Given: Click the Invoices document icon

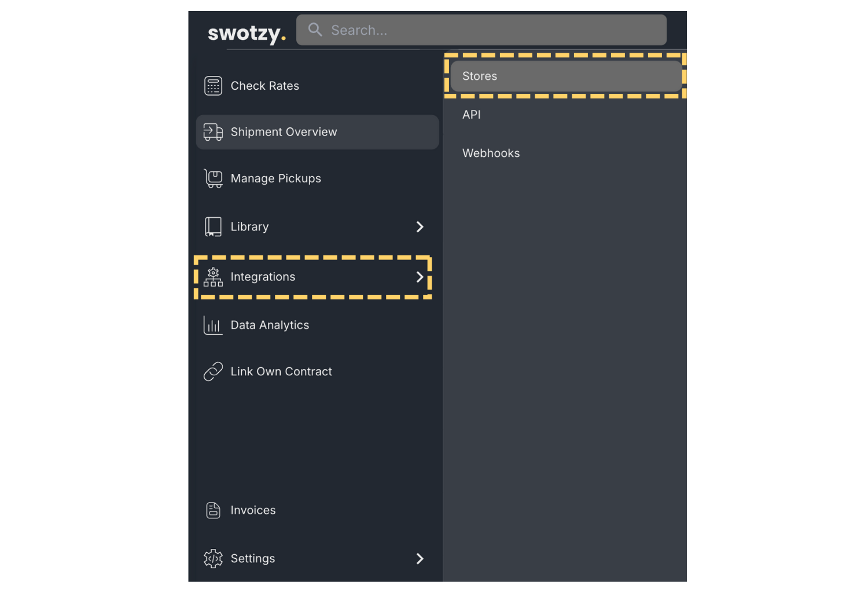Looking at the screenshot, I should (x=213, y=510).
